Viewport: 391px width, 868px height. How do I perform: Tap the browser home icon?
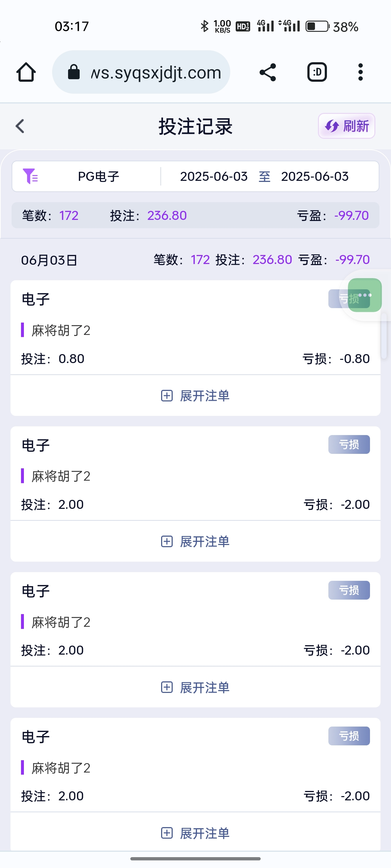26,72
